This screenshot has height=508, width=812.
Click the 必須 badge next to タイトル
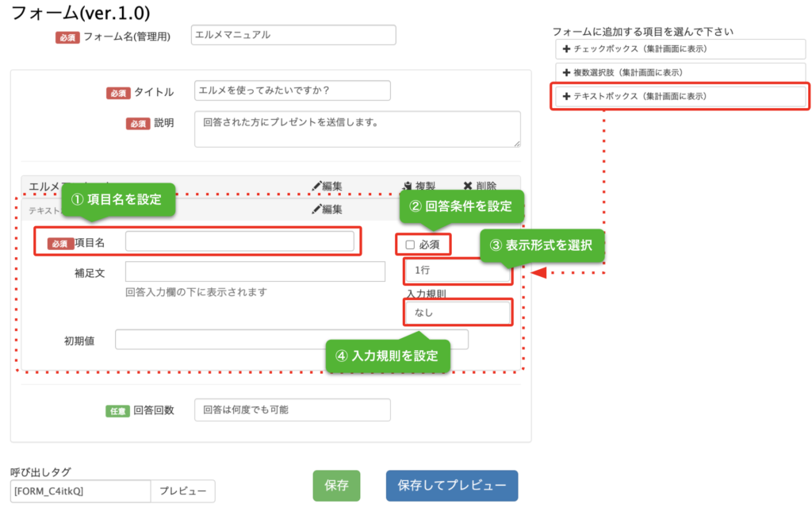[x=118, y=94]
